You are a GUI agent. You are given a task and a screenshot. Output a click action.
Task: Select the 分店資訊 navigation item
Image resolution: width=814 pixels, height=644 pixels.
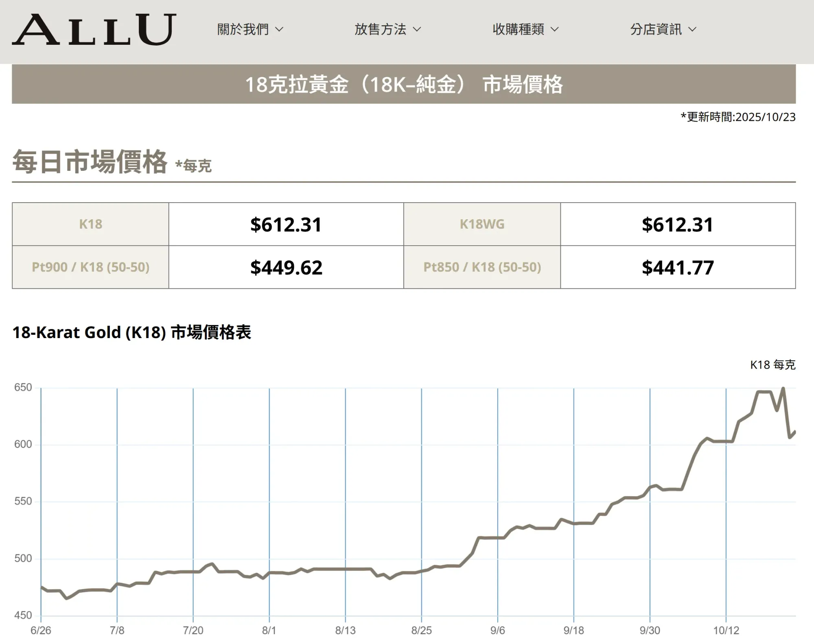pyautogui.click(x=656, y=29)
